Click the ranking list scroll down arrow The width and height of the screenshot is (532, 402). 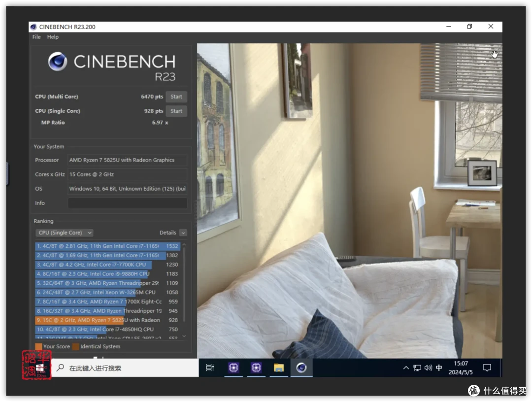coord(184,336)
